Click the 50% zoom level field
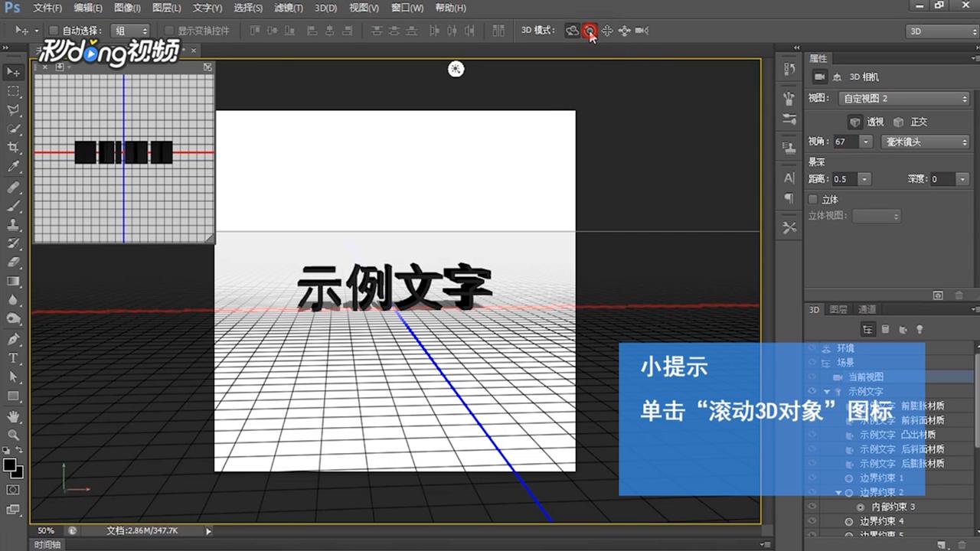 pyautogui.click(x=47, y=530)
